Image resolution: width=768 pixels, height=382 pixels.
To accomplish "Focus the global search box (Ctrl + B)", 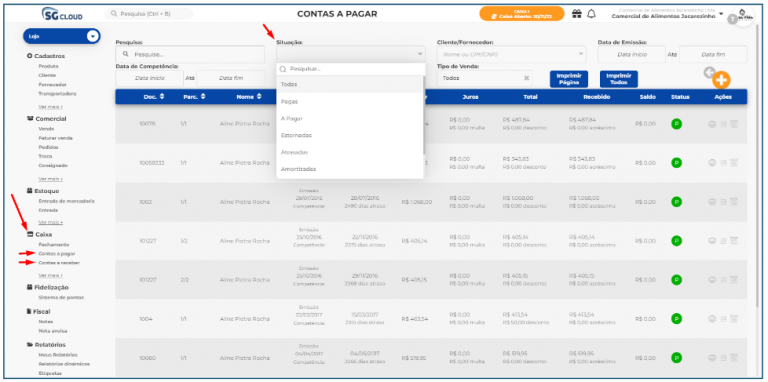I will 148,14.
